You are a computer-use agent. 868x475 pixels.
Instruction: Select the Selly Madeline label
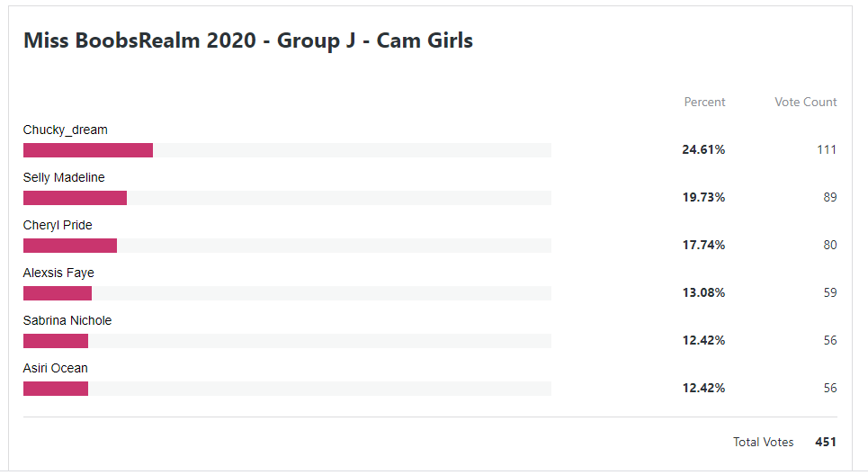pos(64,177)
